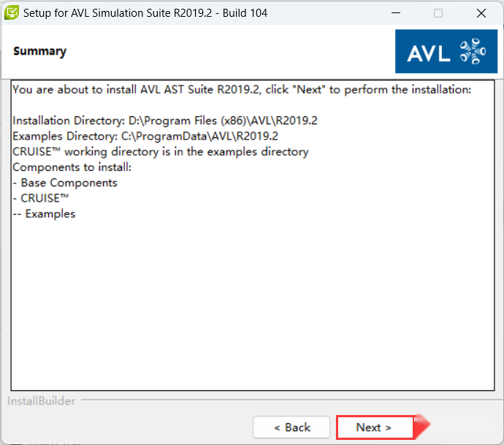
Task: Click the Base Components entry
Action: coord(65,183)
